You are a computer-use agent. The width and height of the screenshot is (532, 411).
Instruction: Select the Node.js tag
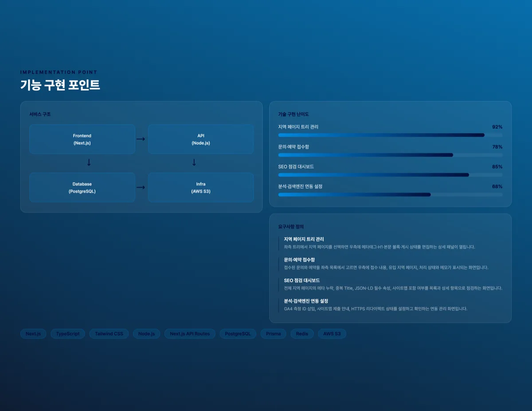click(x=146, y=334)
